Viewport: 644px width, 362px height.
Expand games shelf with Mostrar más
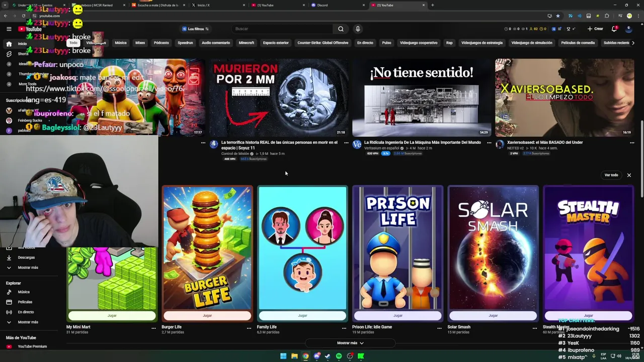click(x=350, y=343)
